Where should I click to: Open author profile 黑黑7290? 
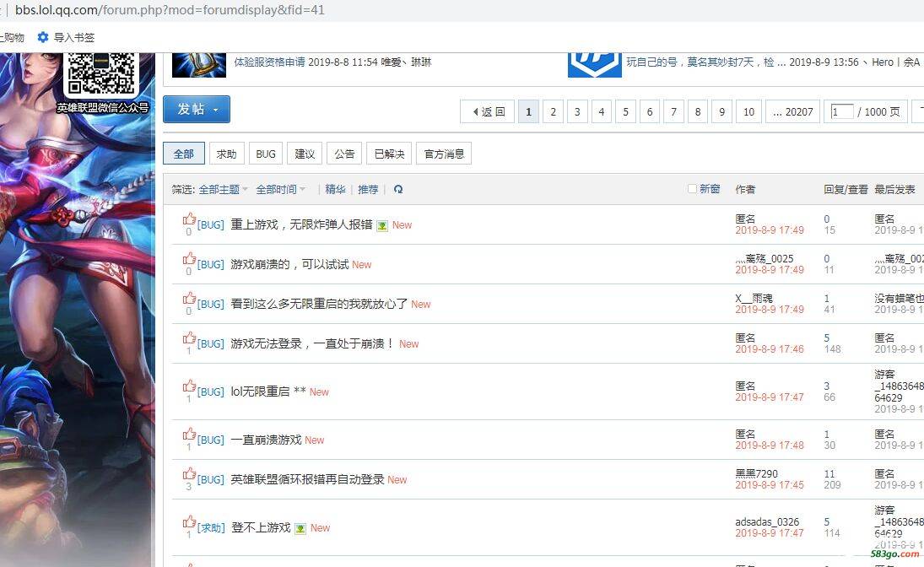pos(756,473)
